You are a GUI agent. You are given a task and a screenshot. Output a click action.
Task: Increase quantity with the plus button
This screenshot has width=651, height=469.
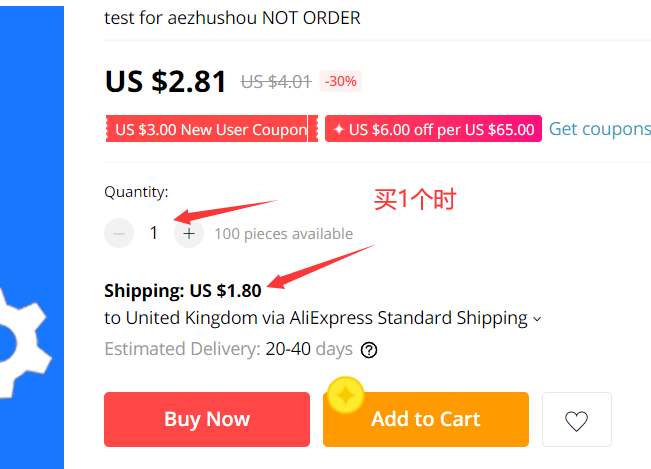189,233
